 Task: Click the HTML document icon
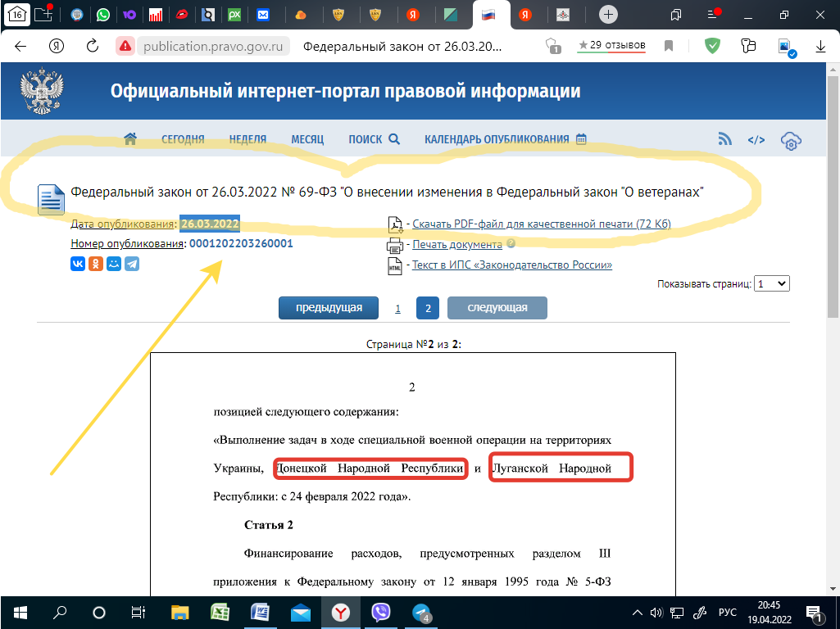pyautogui.click(x=393, y=265)
